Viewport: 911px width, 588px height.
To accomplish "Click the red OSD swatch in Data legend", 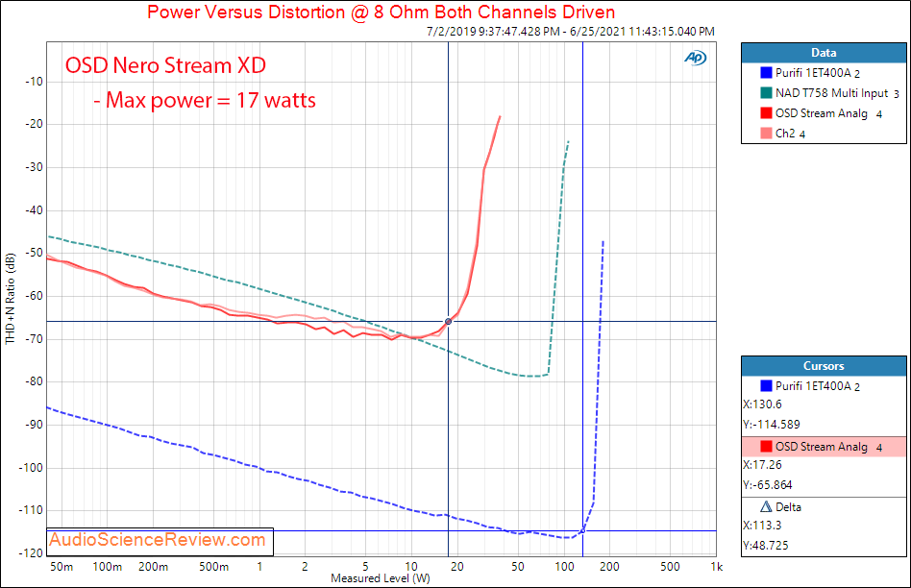I will pos(766,112).
